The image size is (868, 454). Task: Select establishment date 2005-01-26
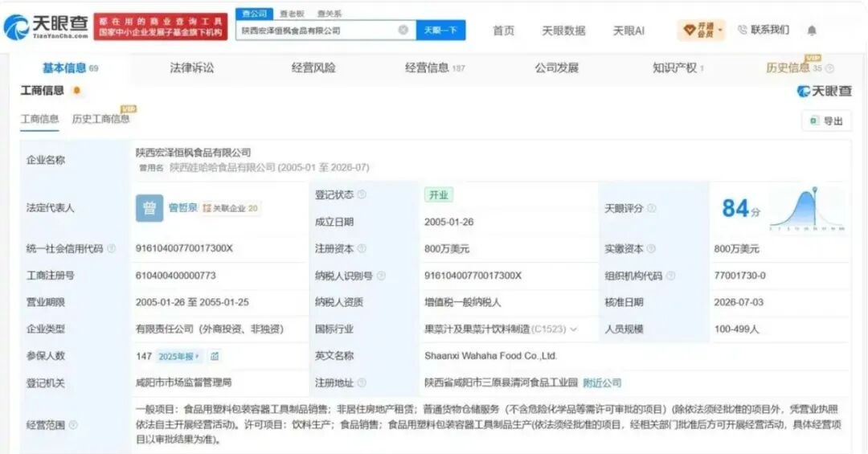[x=449, y=222]
